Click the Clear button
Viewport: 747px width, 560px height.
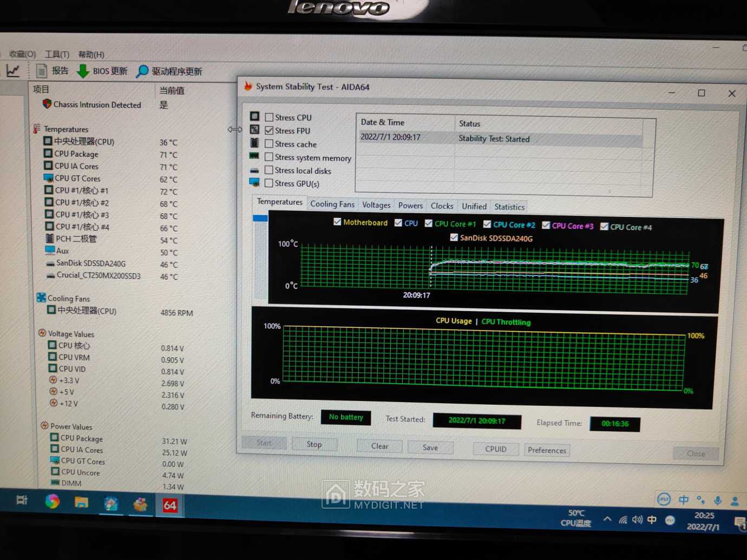(379, 446)
